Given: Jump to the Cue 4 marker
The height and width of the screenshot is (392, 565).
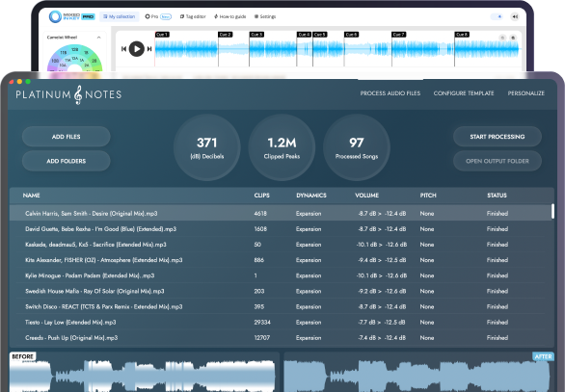Looking at the screenshot, I should [304, 35].
